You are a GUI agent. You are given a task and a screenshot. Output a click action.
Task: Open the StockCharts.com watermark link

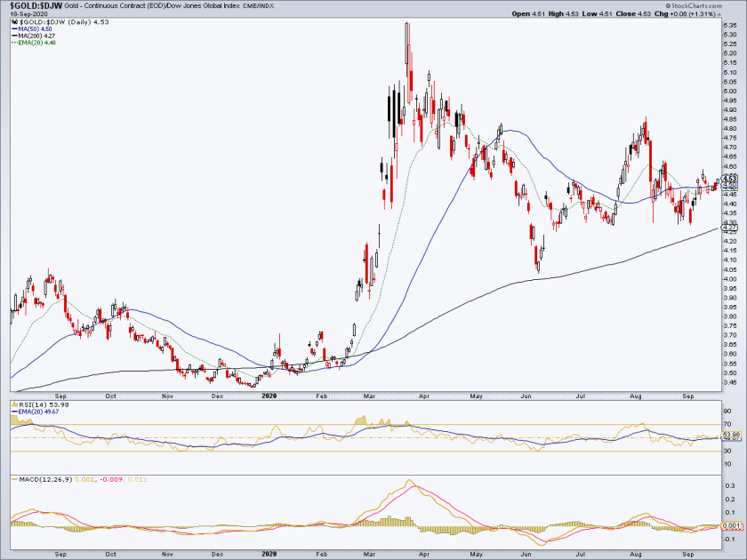(x=694, y=5)
